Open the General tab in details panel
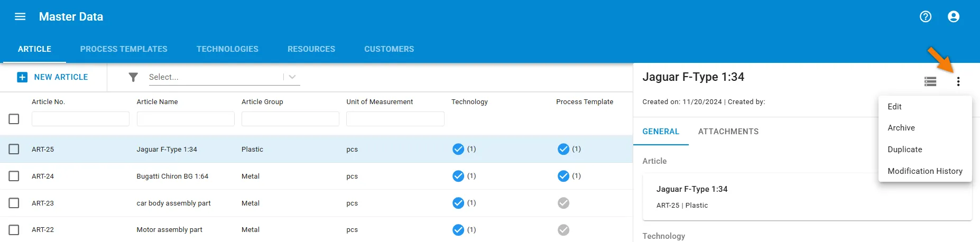Image resolution: width=980 pixels, height=242 pixels. pyautogui.click(x=661, y=132)
